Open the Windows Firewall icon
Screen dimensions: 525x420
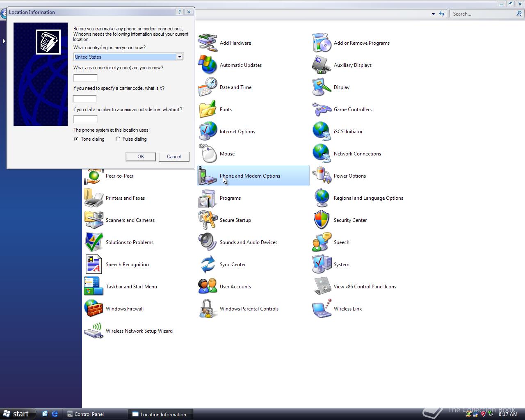94,308
